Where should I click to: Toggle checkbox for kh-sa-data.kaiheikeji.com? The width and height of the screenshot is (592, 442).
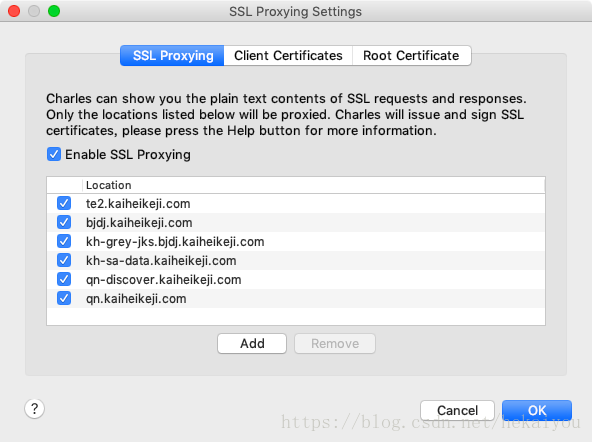(x=64, y=260)
